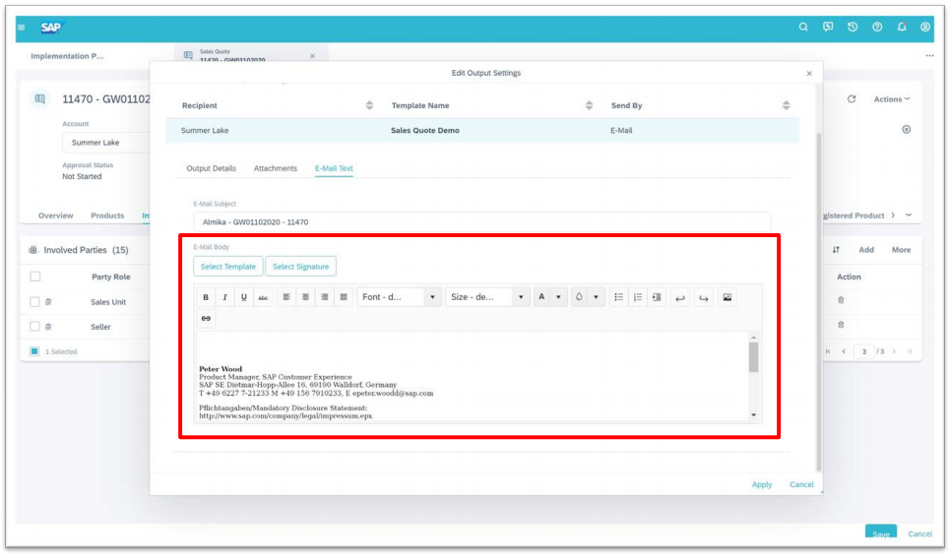Image resolution: width=948 pixels, height=560 pixels.
Task: Delete Sales Unit party row
Action: click(x=841, y=300)
